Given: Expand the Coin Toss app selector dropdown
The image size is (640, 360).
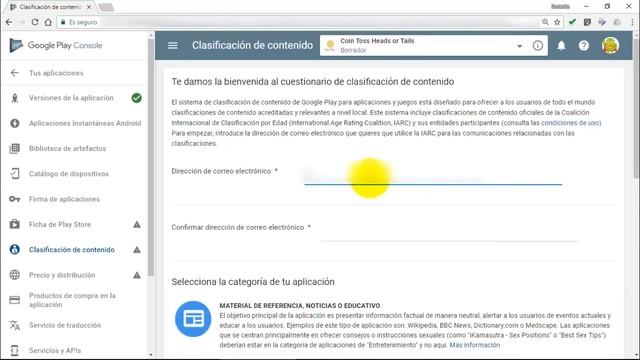Looking at the screenshot, I should tap(520, 46).
